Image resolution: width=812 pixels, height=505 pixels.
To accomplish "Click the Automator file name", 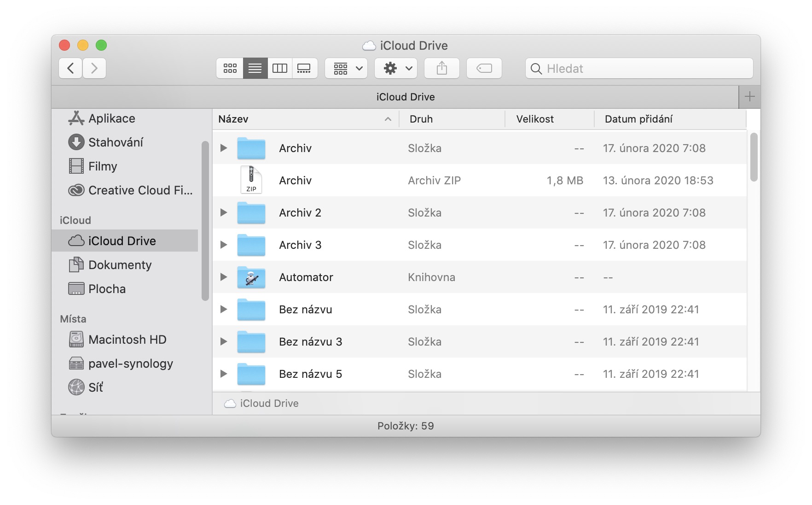I will click(x=306, y=277).
